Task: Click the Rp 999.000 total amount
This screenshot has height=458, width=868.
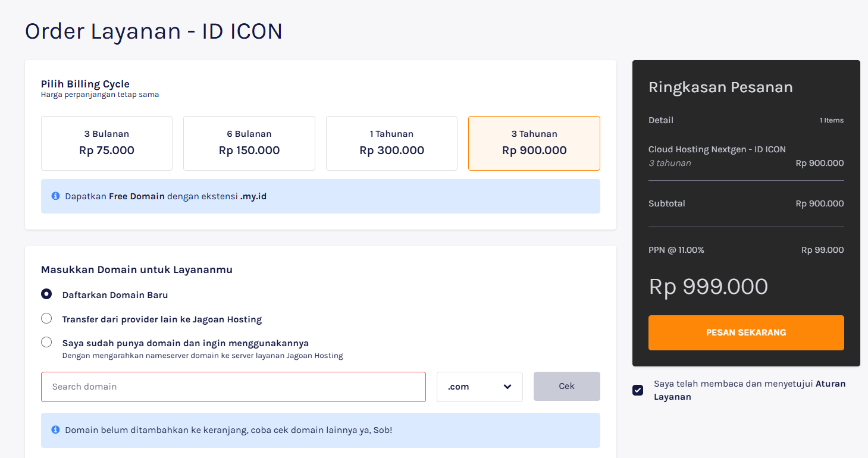Action: tap(708, 287)
